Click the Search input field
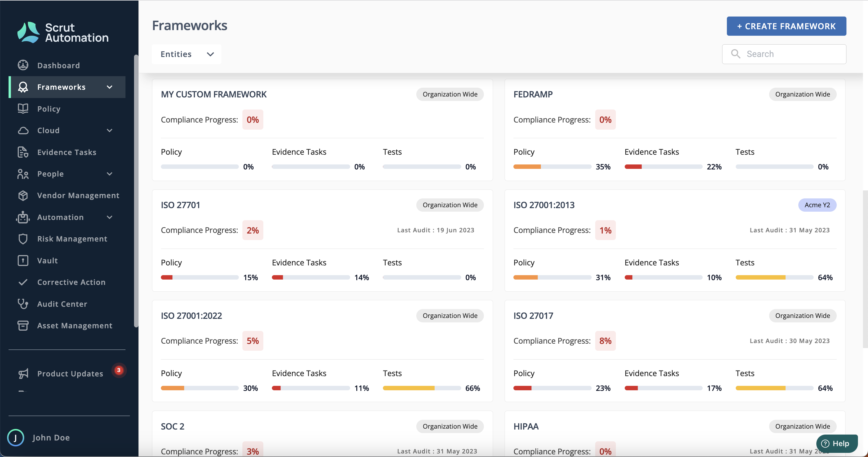Viewport: 868px width, 457px height. point(784,54)
